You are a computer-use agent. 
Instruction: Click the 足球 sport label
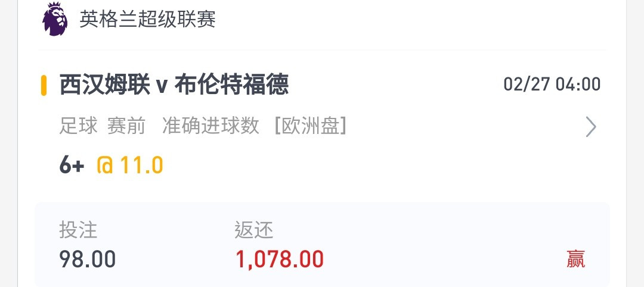(79, 126)
